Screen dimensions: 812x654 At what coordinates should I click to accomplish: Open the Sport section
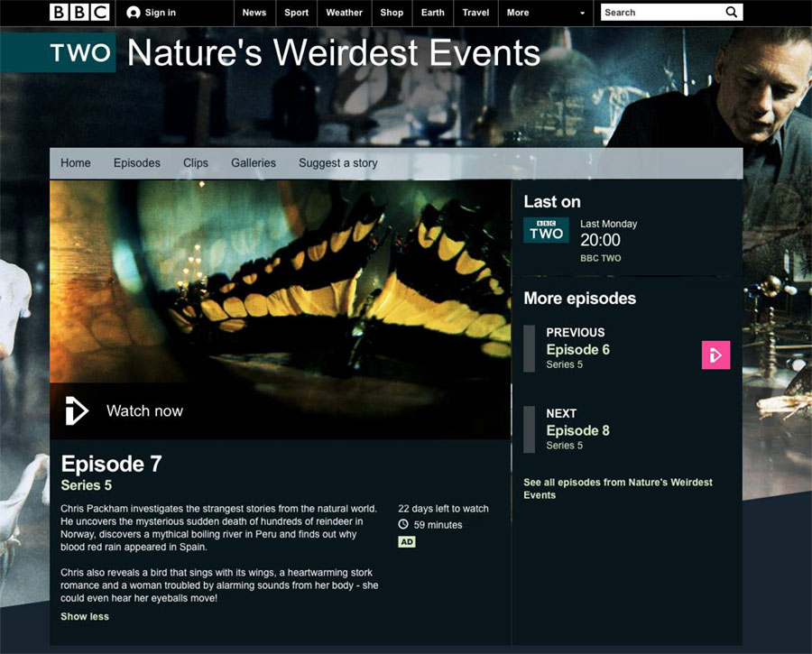coord(296,13)
